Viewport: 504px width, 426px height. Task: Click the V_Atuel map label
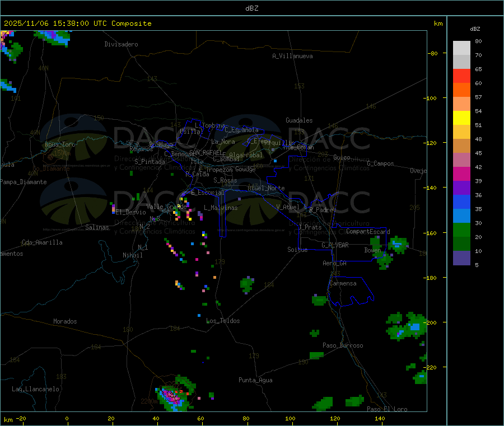tap(288, 207)
